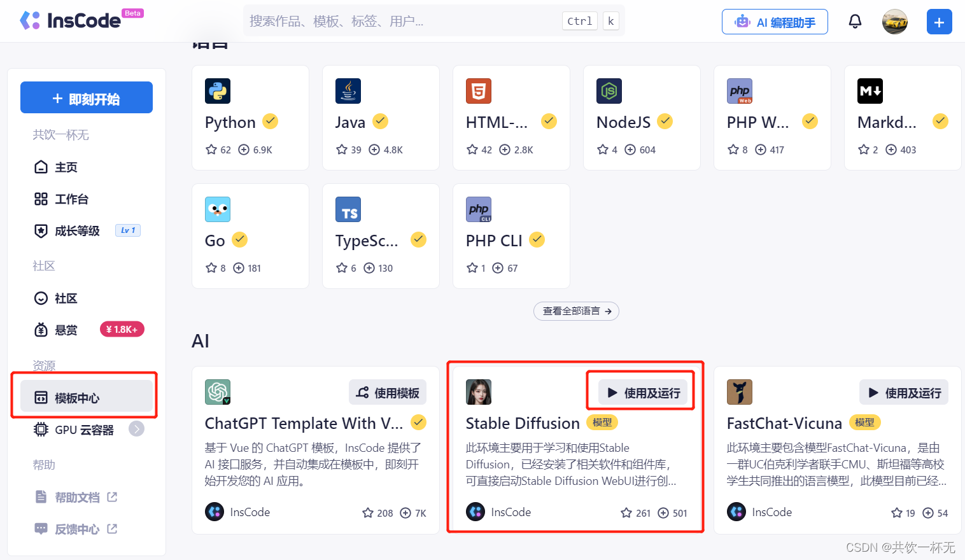Click the TypeScript template icon
This screenshot has height=560, width=965.
(348, 209)
